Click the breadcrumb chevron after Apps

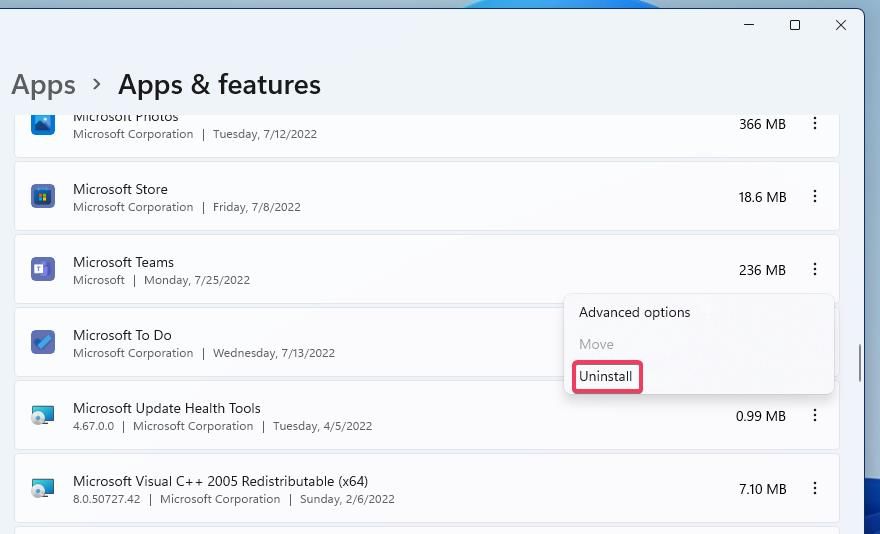97,84
